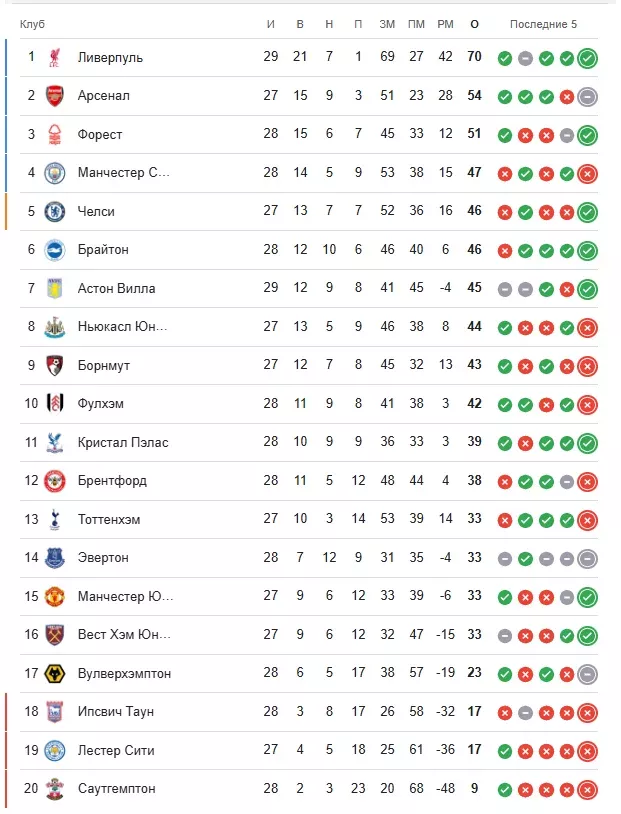Select the Последние 5 column header

point(543,24)
